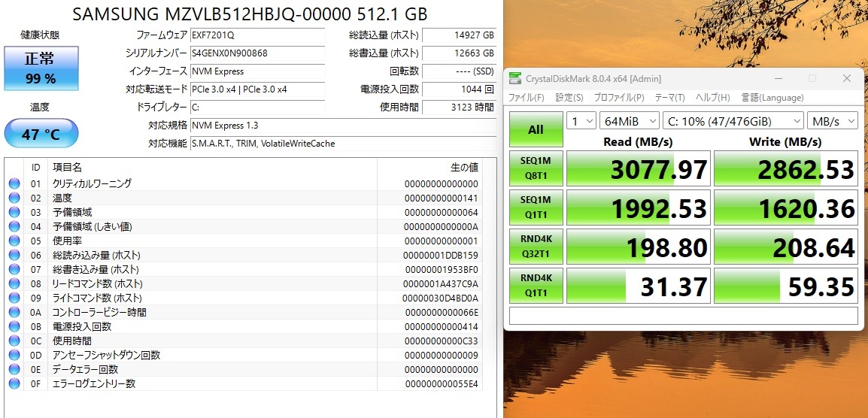Click the blue status orb for row 03 予備領域
The image size is (868, 418).
[14, 213]
